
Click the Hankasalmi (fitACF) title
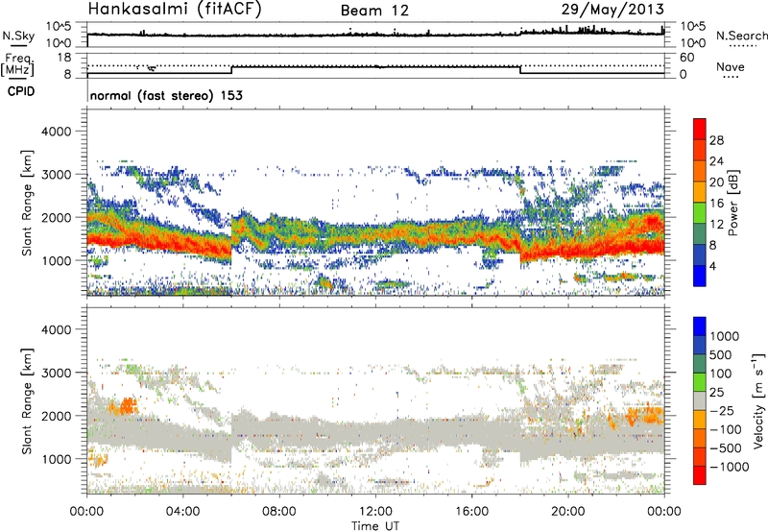point(175,9)
